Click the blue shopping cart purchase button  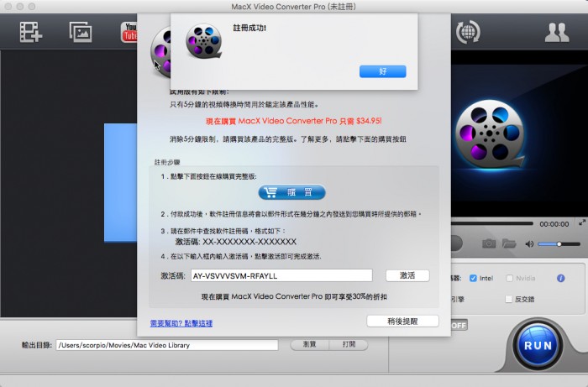[x=291, y=192]
